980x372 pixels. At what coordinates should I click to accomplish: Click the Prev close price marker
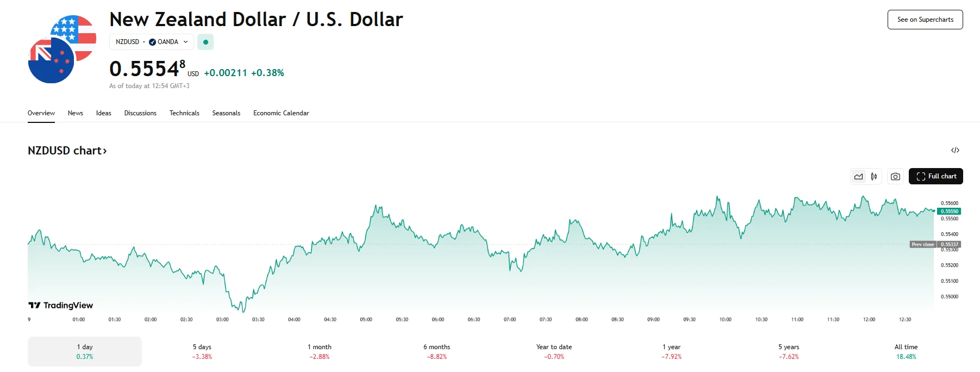(923, 245)
